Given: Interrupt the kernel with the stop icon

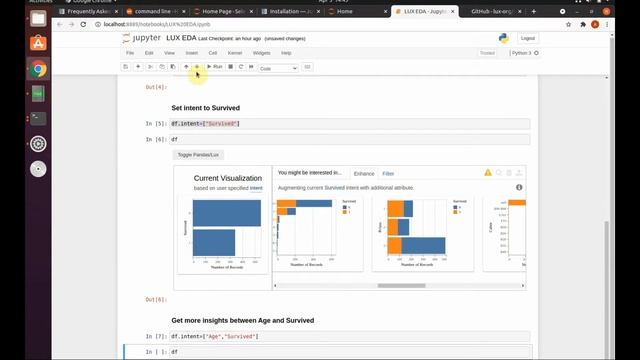Looking at the screenshot, I should (231, 67).
